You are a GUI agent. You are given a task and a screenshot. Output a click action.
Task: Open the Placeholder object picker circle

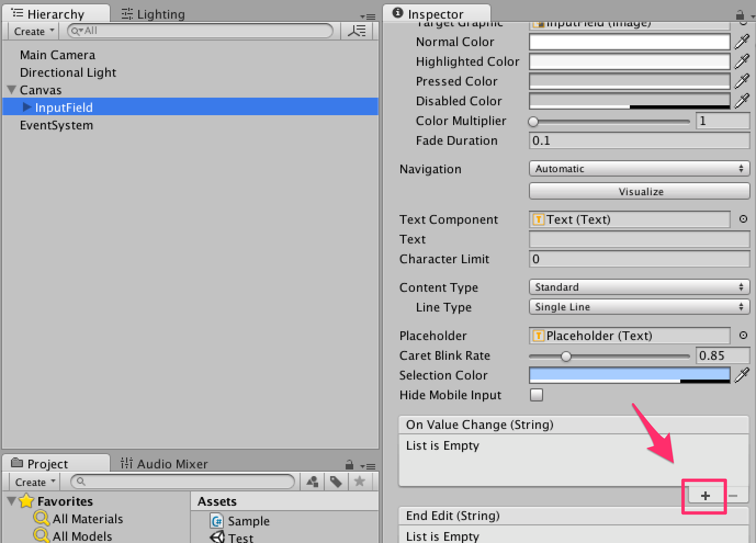pos(743,335)
